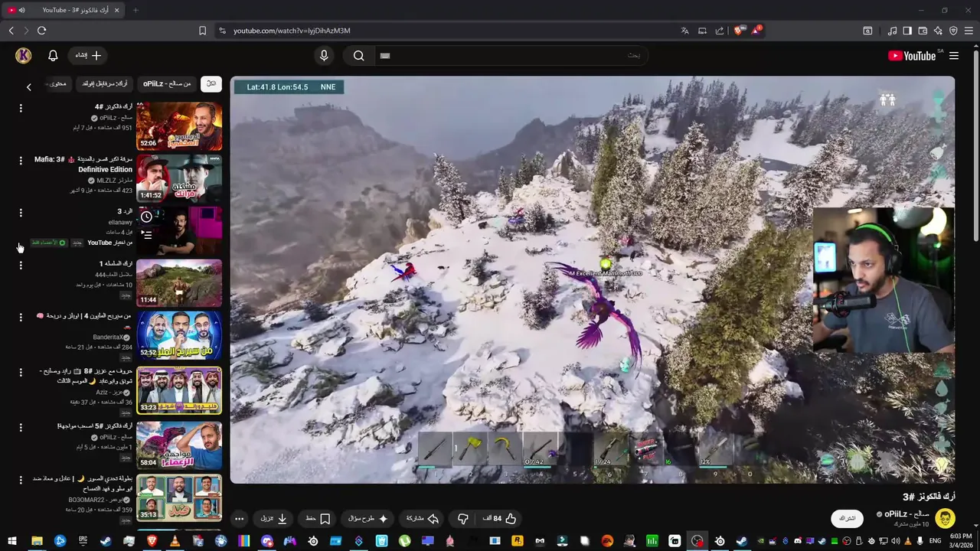The height and width of the screenshot is (551, 980).
Task: Open the account avatar with letter K
Action: coord(24,55)
